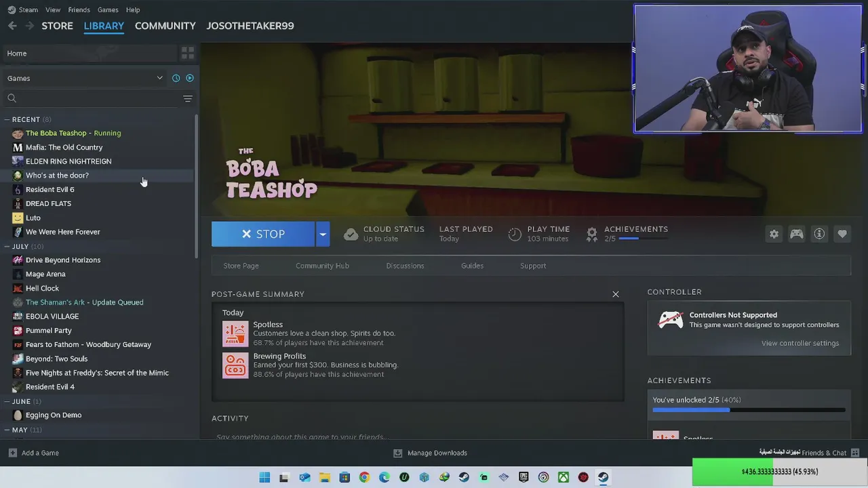Collapse the JUNE games section
The image size is (868, 488).
click(6, 401)
